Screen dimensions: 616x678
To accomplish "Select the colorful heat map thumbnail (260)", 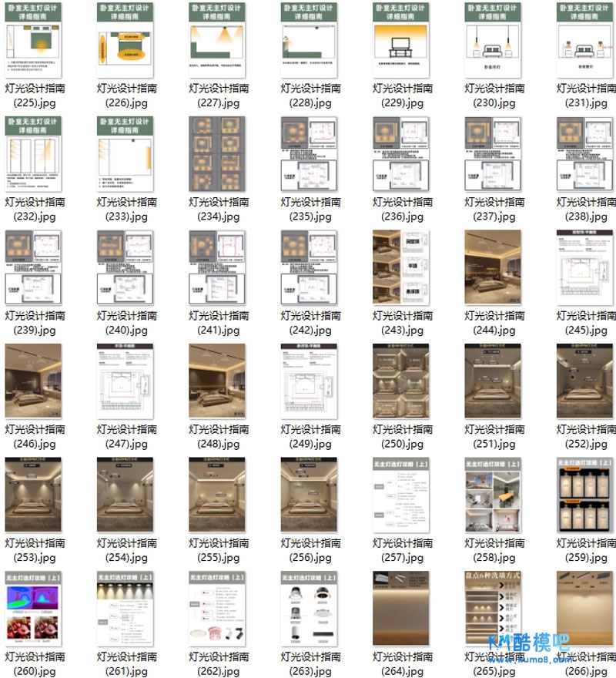I will 33,607.
